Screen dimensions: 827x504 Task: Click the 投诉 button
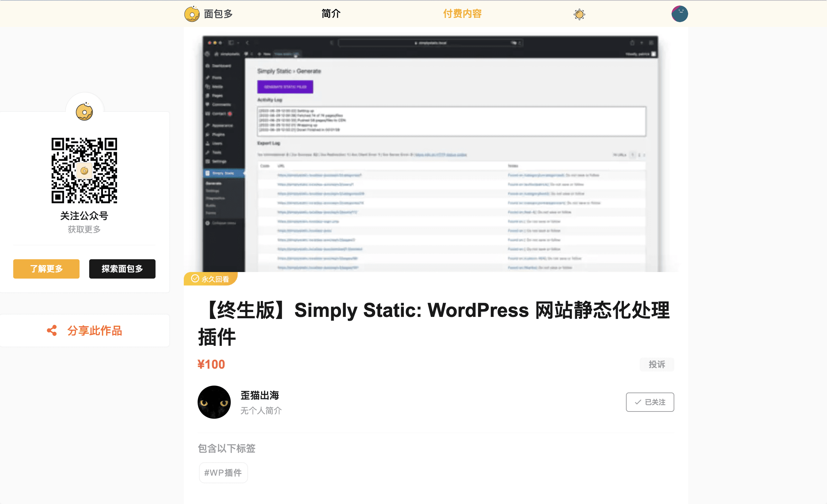point(657,364)
